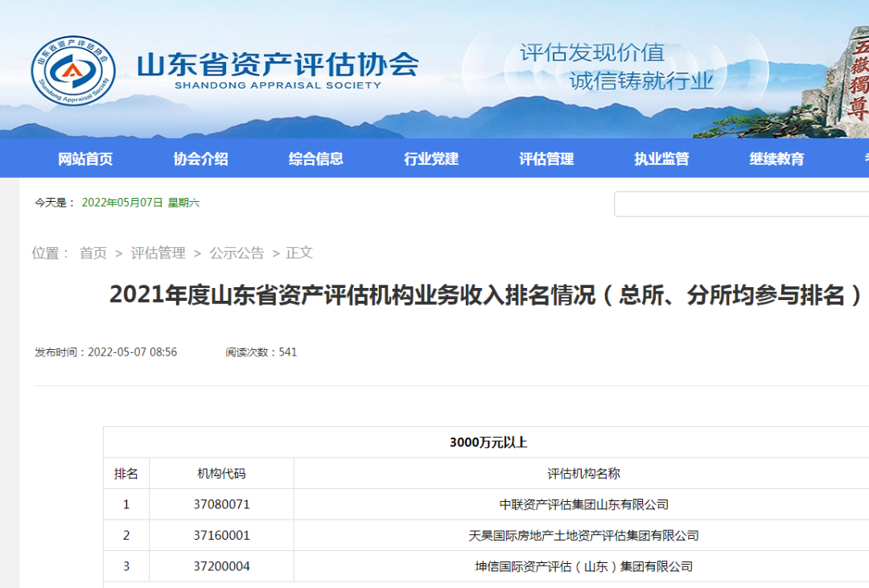This screenshot has width=869, height=588.
Task: Go to 首页 in the breadcrumb
Action: click(93, 253)
